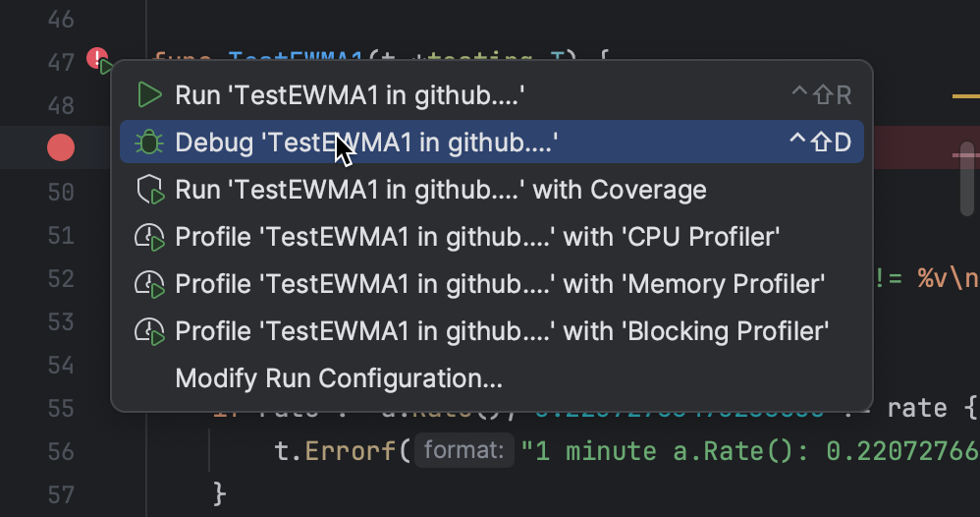
Task: Select Run 'TestEWMA1 in github....' menu entry
Action: (350, 95)
